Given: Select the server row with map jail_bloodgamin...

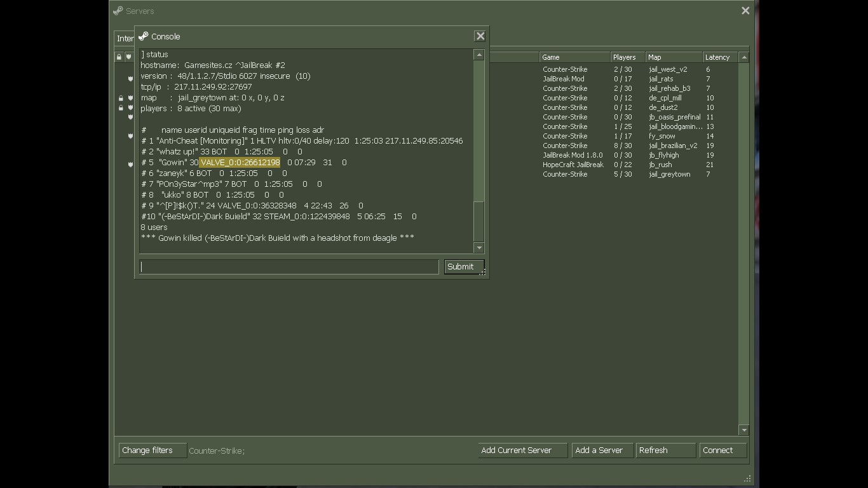Looking at the screenshot, I should pyautogui.click(x=426, y=126).
